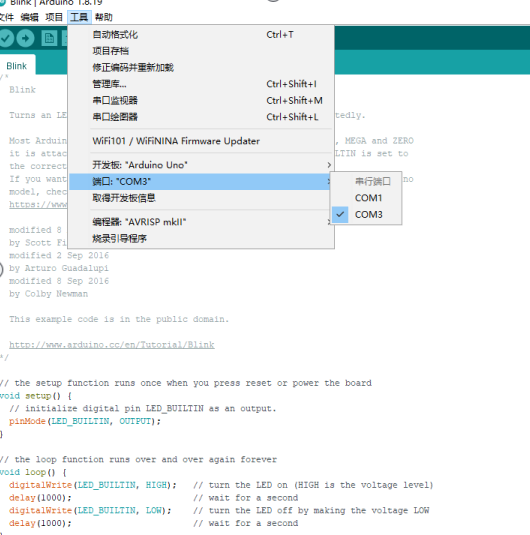The image size is (530, 535).
Task: Click the Upload arrow icon
Action: pyautogui.click(x=25, y=38)
